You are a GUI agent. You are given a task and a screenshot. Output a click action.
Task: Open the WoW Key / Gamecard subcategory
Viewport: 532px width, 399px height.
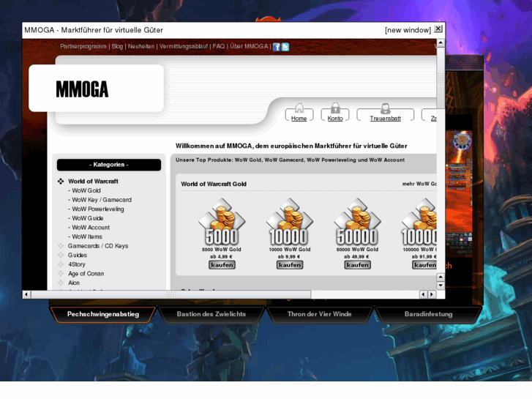click(x=102, y=200)
